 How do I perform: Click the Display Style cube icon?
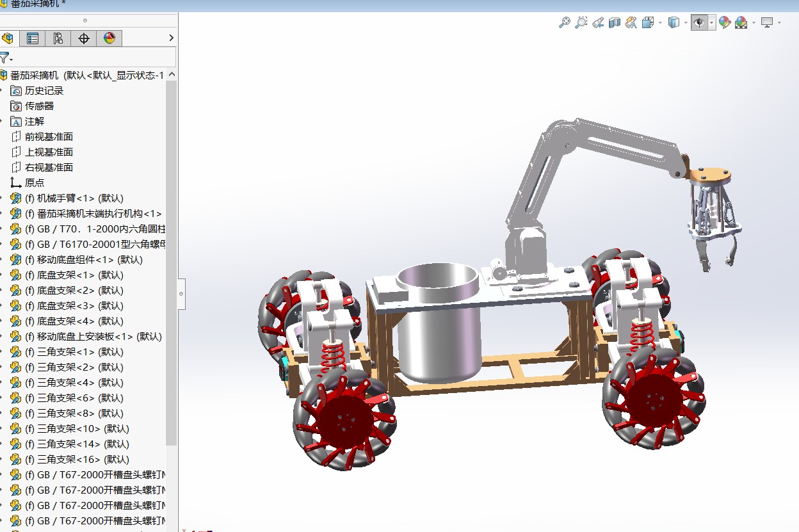674,23
